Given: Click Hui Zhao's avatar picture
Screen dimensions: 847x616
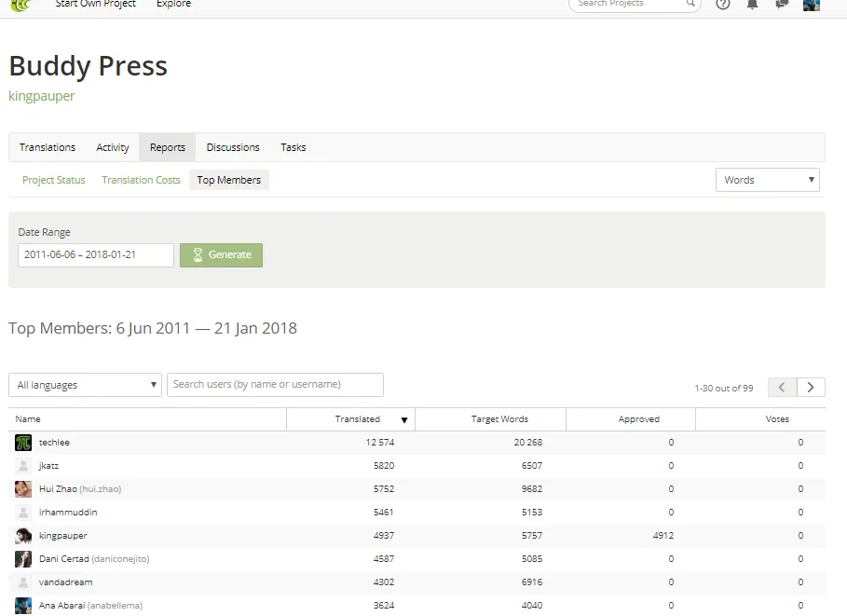Looking at the screenshot, I should coord(23,489).
